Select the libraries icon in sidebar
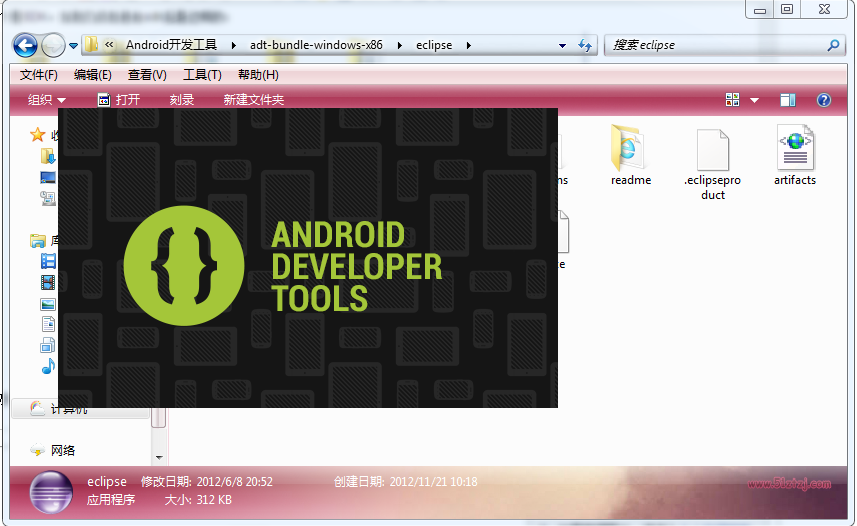Viewport: 857px width, 526px height. tap(38, 241)
